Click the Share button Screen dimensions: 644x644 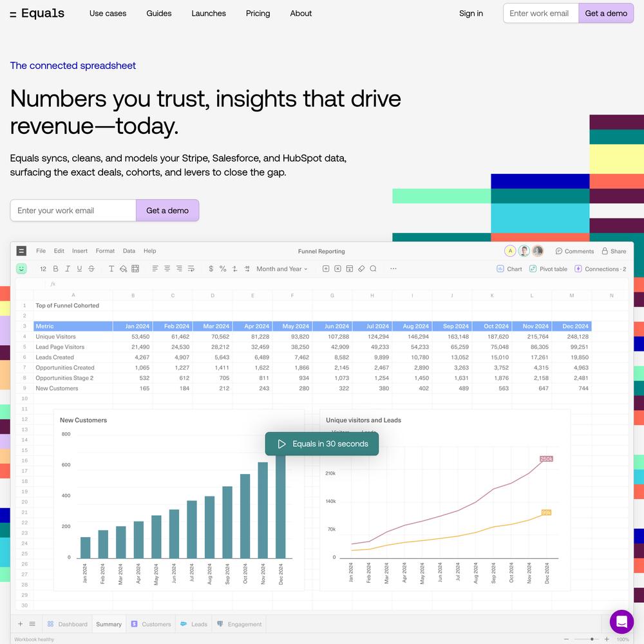point(614,251)
